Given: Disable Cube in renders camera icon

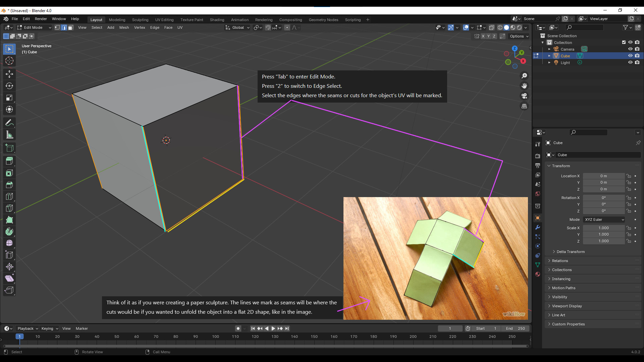Looking at the screenshot, I should point(637,56).
